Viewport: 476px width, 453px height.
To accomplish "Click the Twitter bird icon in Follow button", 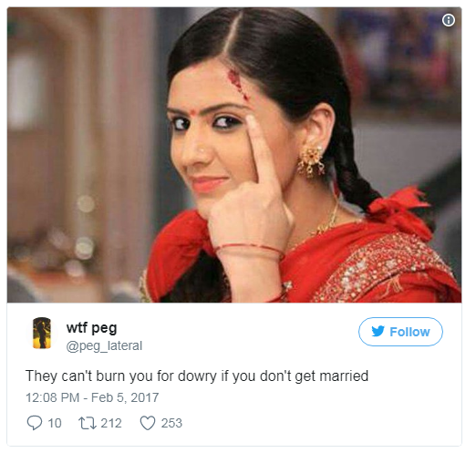I will [378, 331].
